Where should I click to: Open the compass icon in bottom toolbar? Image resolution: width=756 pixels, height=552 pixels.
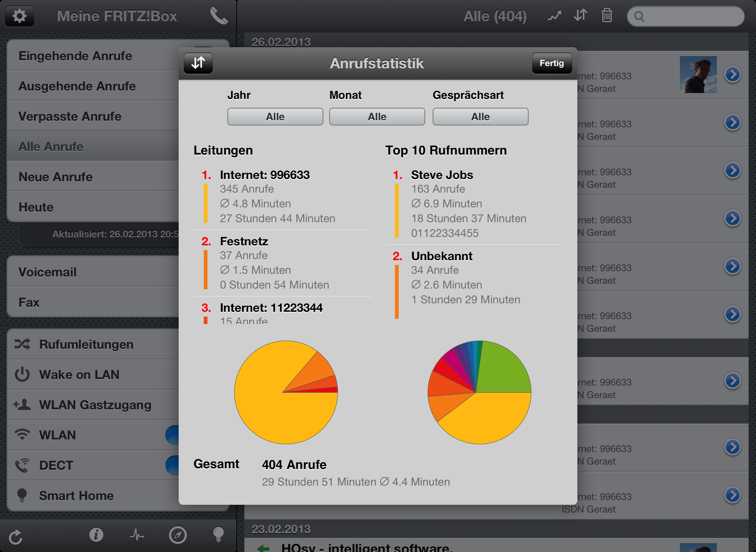(178, 535)
